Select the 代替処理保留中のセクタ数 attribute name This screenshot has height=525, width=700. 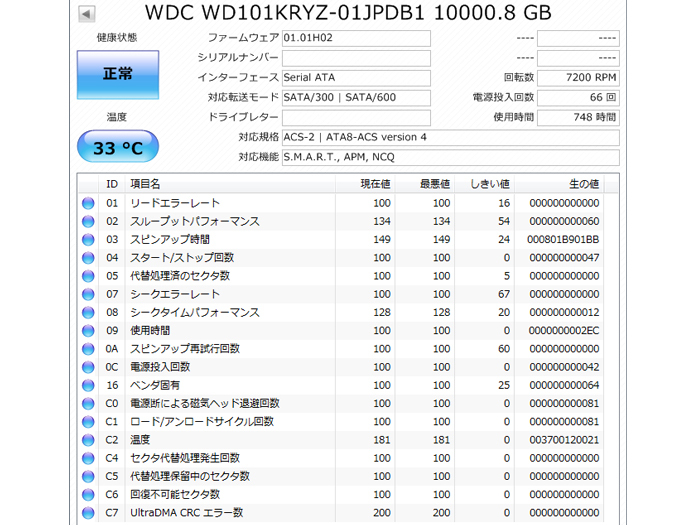coord(190,476)
